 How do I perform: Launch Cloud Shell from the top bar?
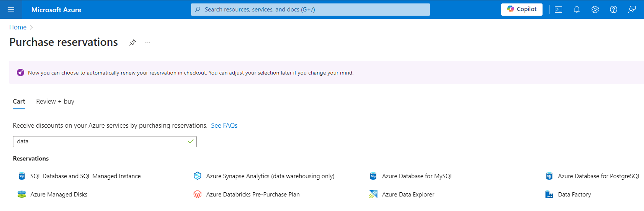point(559,10)
